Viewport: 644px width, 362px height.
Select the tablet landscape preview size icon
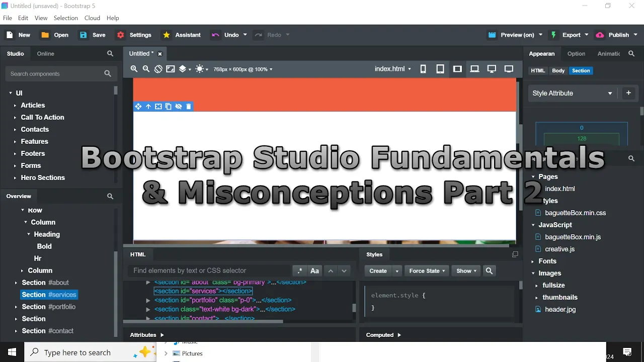click(x=457, y=69)
